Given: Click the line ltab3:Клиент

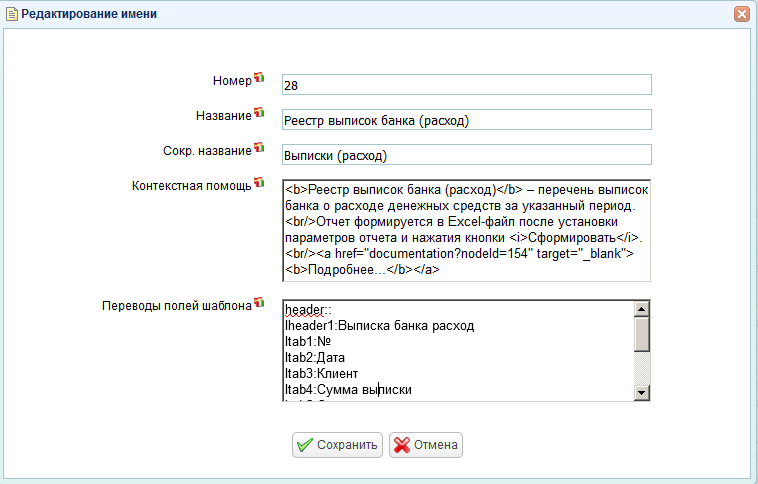Looking at the screenshot, I should point(321,374).
